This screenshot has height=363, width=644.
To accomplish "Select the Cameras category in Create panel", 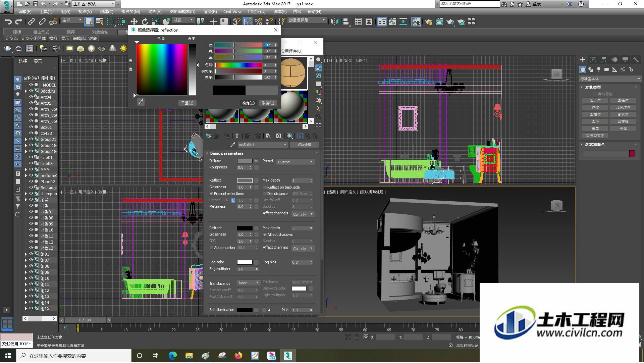I will 607,69.
